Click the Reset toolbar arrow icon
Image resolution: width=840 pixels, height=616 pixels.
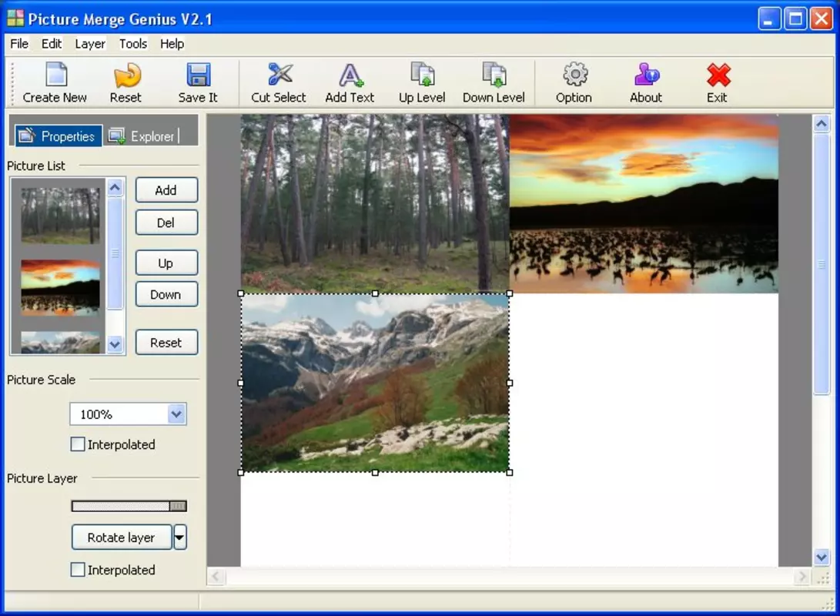[x=127, y=75]
